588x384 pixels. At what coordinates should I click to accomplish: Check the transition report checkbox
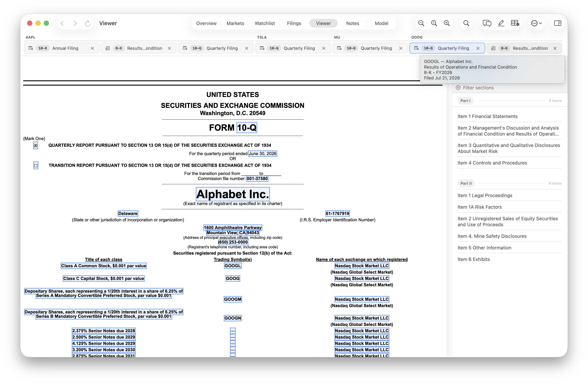(36, 166)
